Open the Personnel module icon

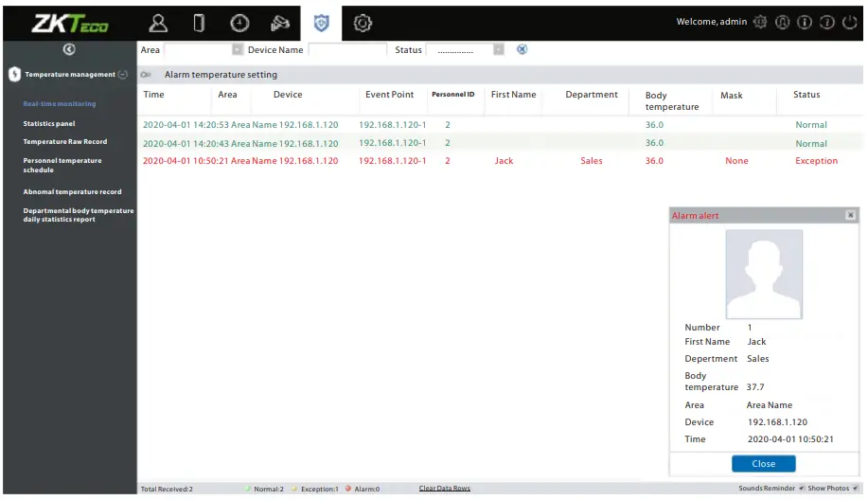point(159,23)
